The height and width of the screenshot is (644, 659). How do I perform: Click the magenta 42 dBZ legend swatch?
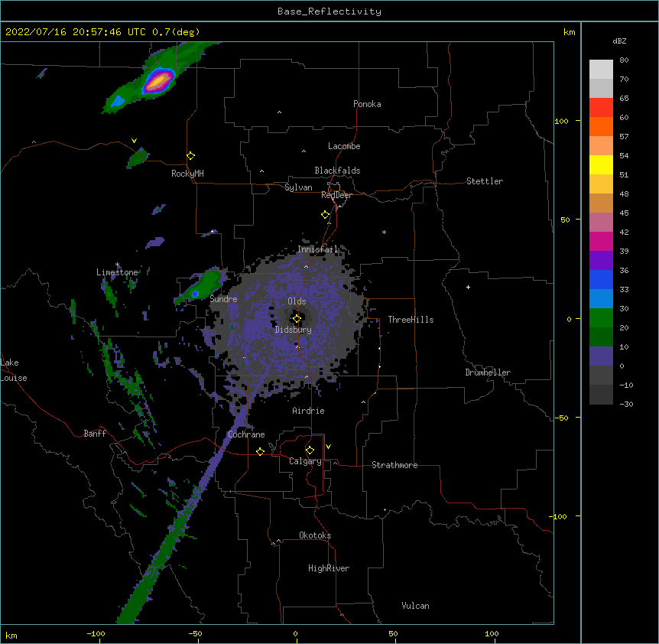(x=601, y=241)
